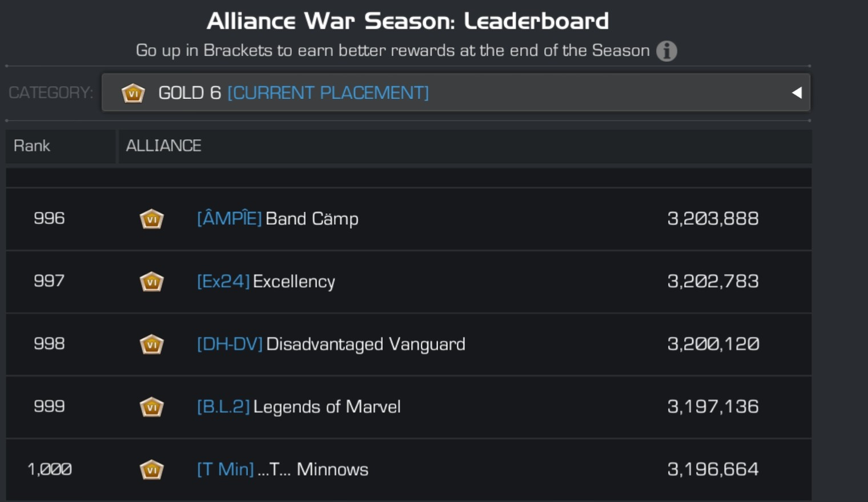The image size is (868, 502).
Task: Open the [B.L.2] Legends of Marvel alliance
Action: coord(299,407)
